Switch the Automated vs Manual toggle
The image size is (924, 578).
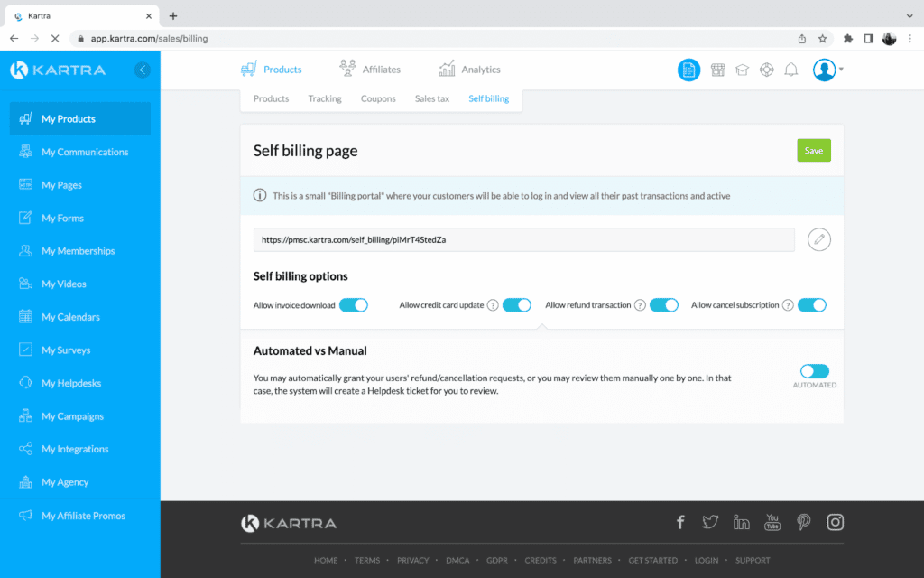click(815, 371)
